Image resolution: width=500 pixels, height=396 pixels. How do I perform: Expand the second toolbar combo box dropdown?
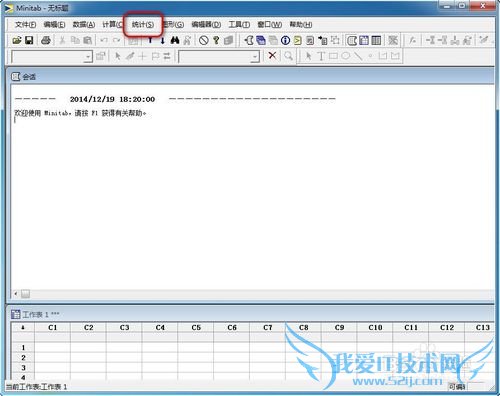[x=255, y=57]
